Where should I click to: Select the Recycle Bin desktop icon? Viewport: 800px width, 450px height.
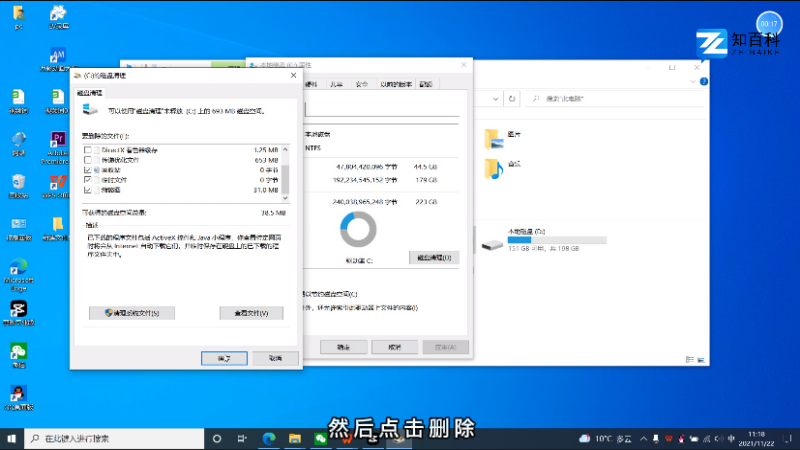(x=18, y=183)
